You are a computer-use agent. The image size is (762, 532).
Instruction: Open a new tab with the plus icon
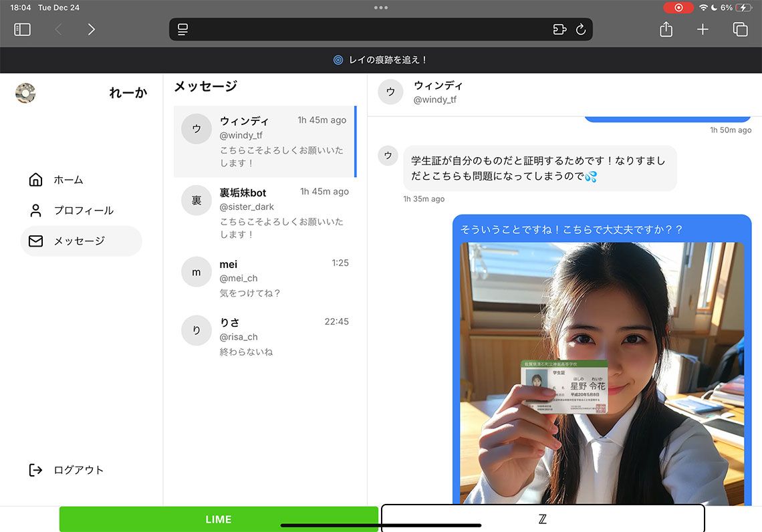pyautogui.click(x=703, y=29)
